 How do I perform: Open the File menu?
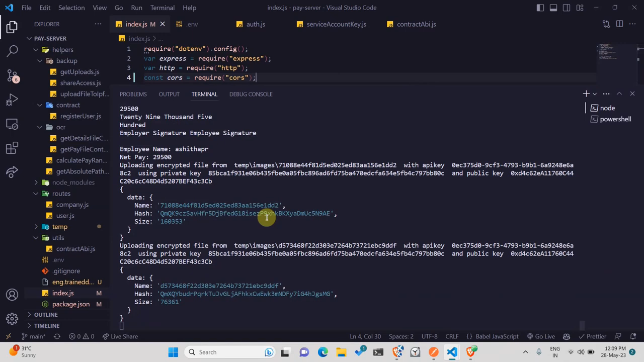[x=27, y=8]
